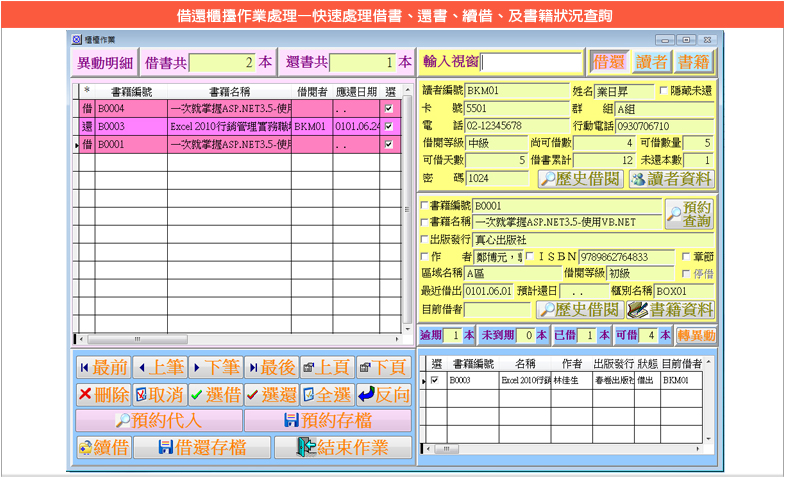The image size is (786, 480).
Task: Click 結束作業 exit button
Action: [x=342, y=447]
